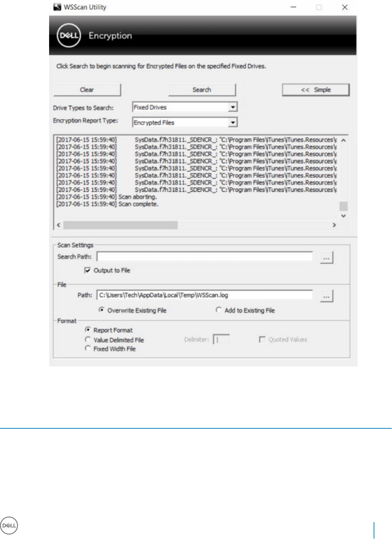
Task: Select Overwrite Existing File radio option
Action: point(102,310)
